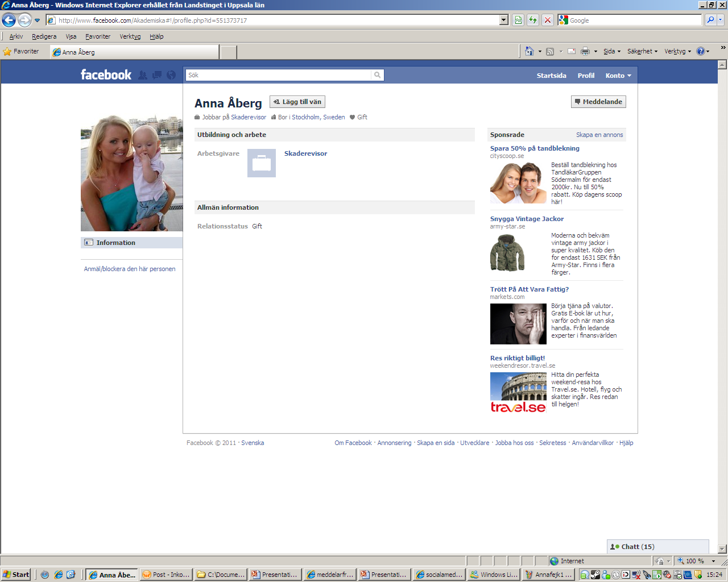This screenshot has width=728, height=582.
Task: Go to Profil
Action: (586, 76)
